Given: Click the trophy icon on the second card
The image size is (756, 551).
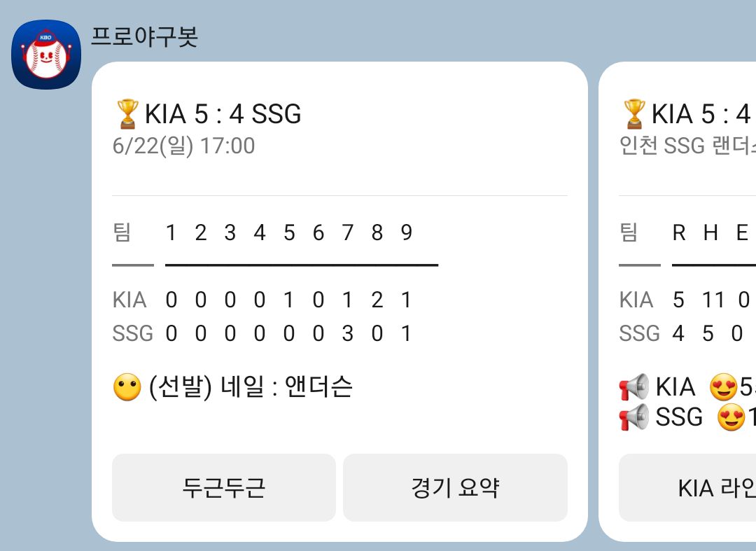Looking at the screenshot, I should [634, 114].
